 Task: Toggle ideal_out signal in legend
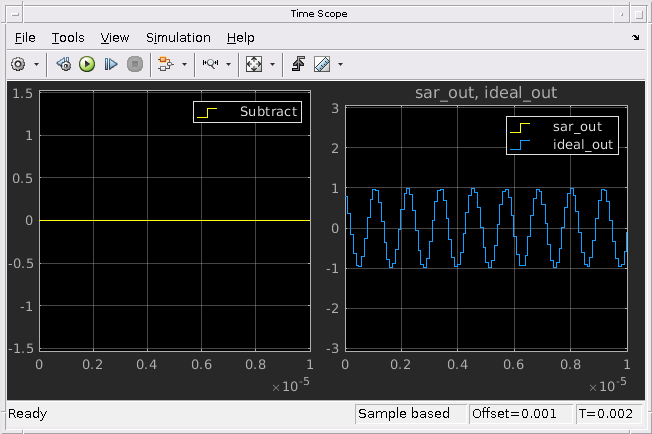[562, 145]
